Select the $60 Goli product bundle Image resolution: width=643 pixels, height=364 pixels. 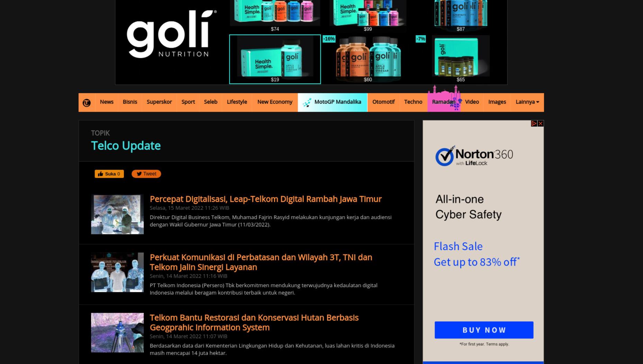click(x=368, y=59)
